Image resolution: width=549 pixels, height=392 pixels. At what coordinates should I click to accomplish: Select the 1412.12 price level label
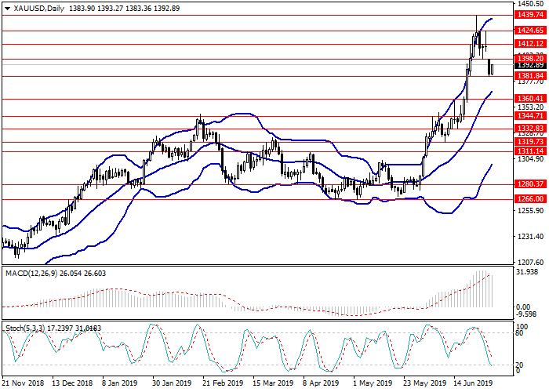point(529,44)
